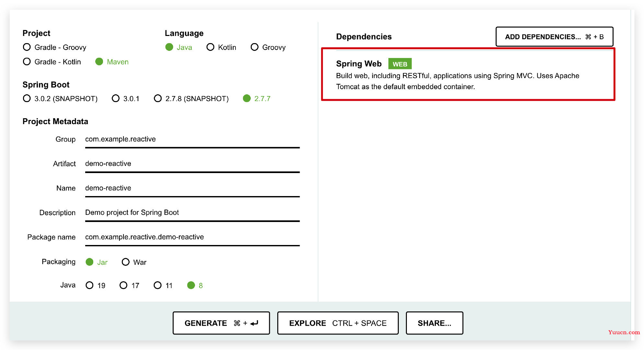Viewport: 644px width, 350px height.
Task: Select Gradle - Kotlin project type
Action: (x=52, y=62)
